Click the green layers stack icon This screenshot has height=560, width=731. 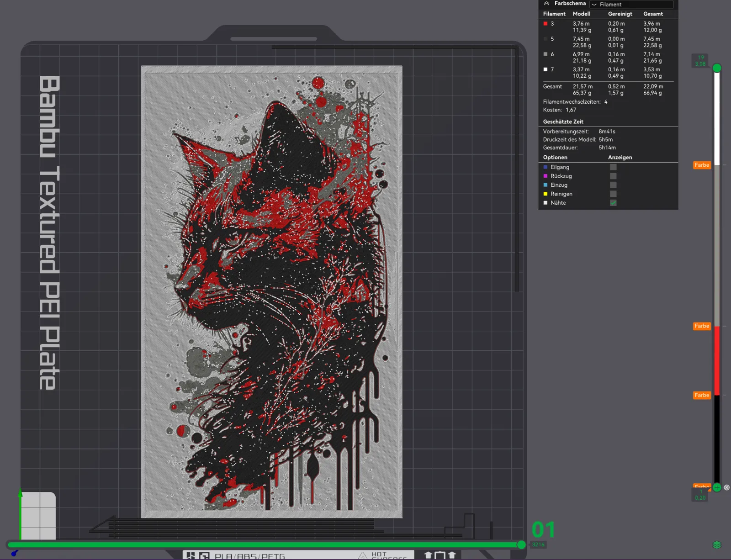[x=717, y=545]
